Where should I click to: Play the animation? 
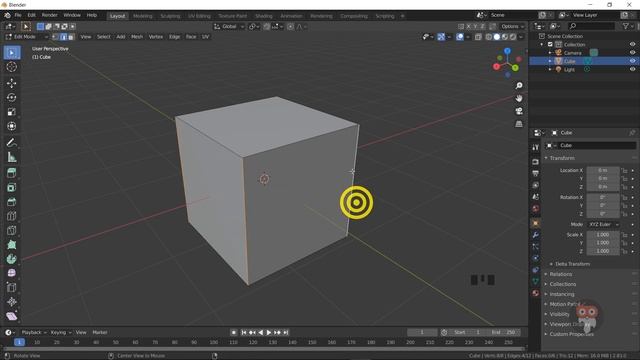tap(269, 333)
